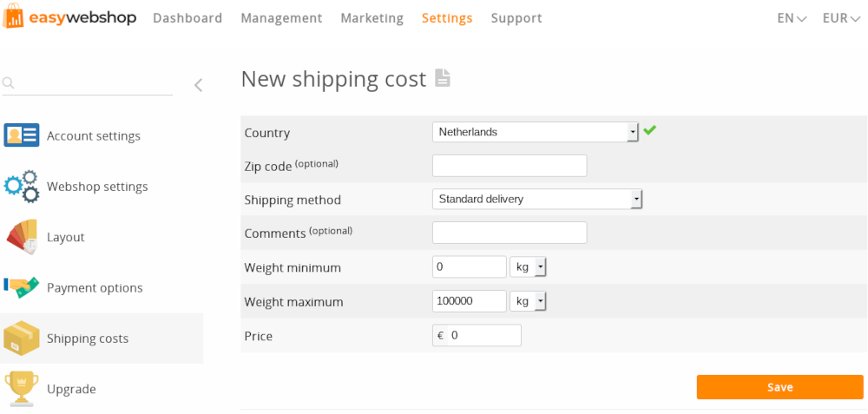Viewport: 868px width, 414px height.
Task: Focus the Zip code input field
Action: pyautogui.click(x=510, y=166)
